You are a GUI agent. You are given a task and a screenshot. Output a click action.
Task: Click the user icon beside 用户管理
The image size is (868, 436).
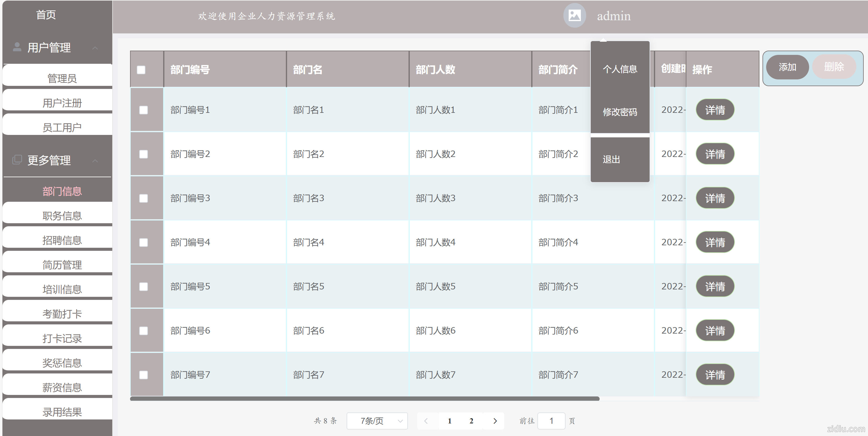17,47
